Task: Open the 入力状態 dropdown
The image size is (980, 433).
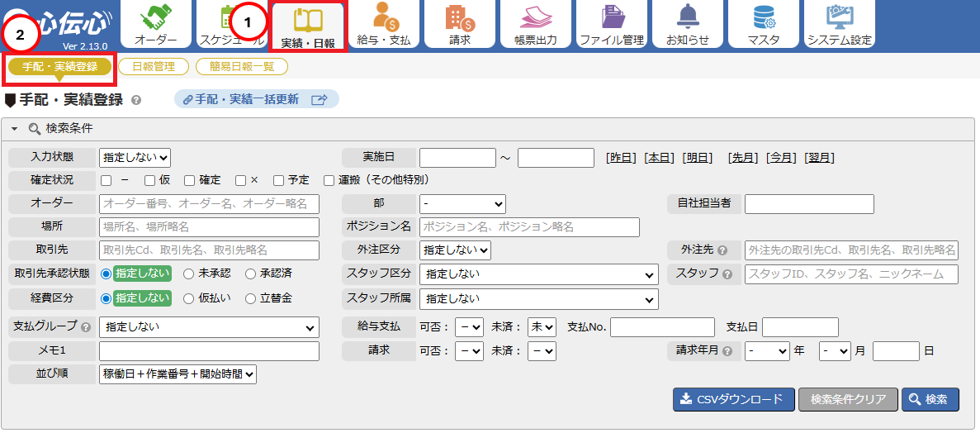Action: pos(135,157)
